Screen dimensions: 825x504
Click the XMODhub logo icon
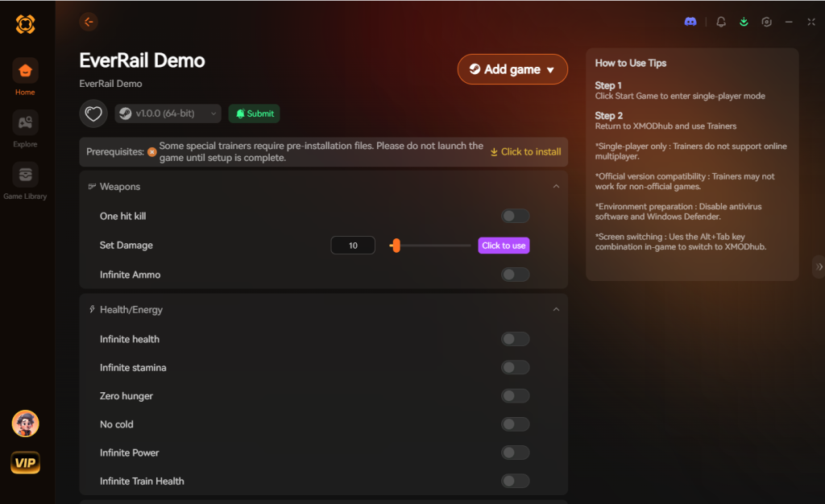click(x=25, y=24)
